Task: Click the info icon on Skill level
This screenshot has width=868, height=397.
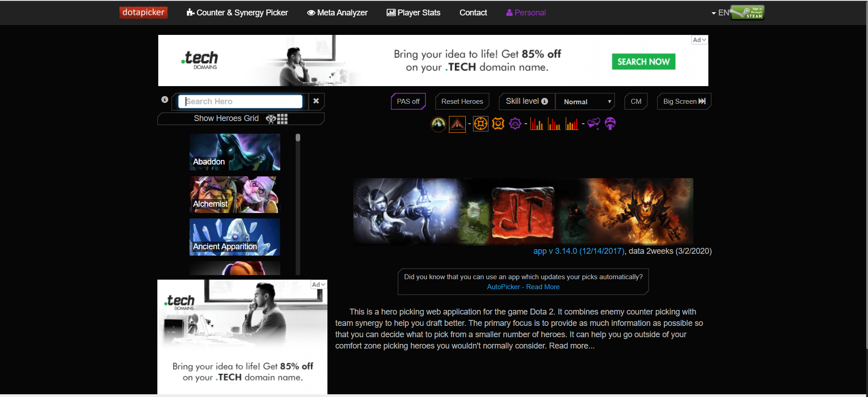Action: (x=545, y=102)
